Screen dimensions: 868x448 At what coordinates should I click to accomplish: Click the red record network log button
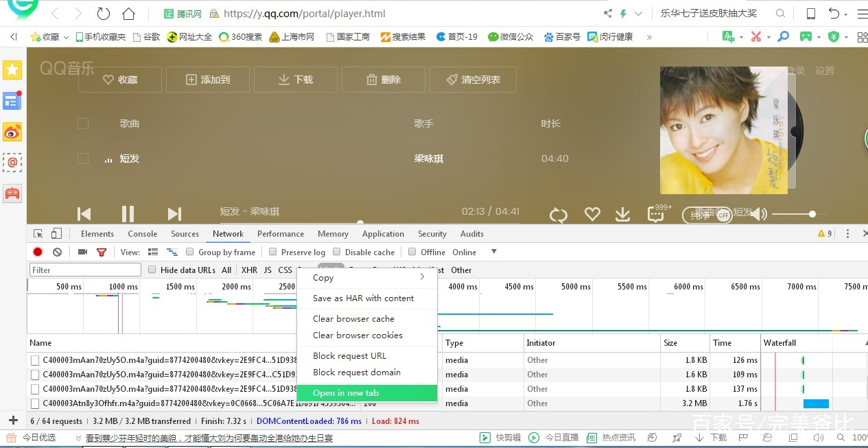(x=38, y=252)
